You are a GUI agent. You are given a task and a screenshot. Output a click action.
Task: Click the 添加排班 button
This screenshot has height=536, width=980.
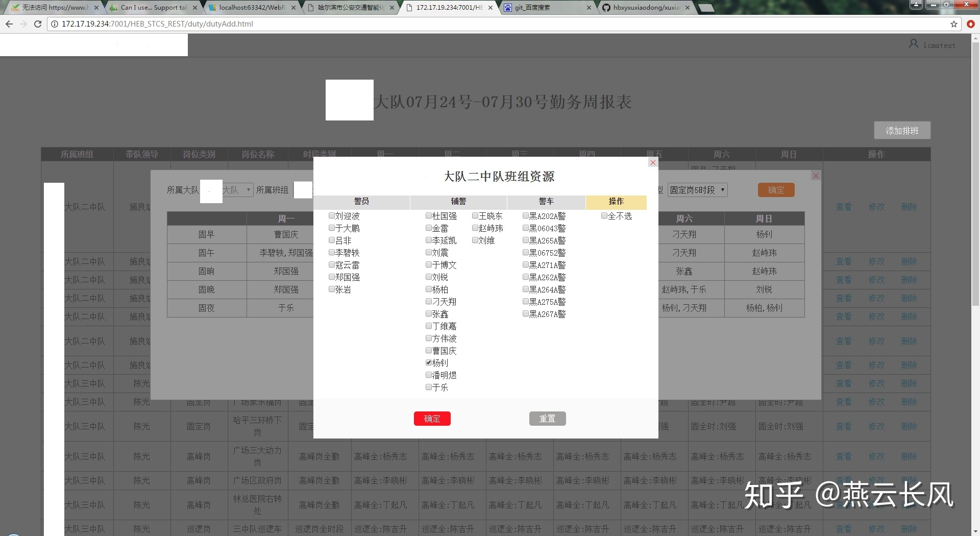pyautogui.click(x=901, y=130)
